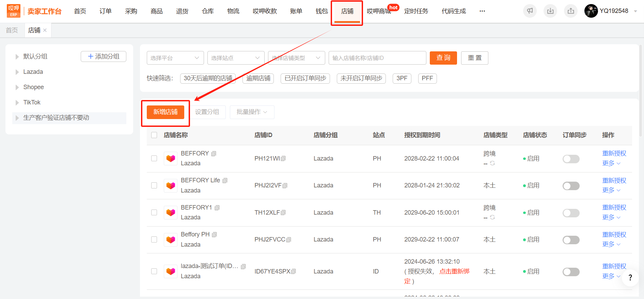This screenshot has width=644, height=299.
Task: Check the lazada-测试订单 row checkbox
Action: tap(154, 271)
